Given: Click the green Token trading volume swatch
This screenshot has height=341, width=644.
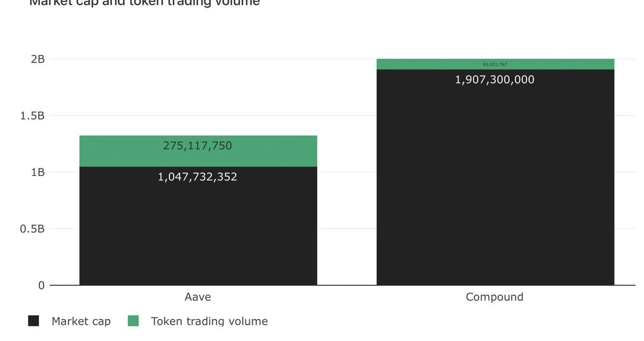Looking at the screenshot, I should tap(133, 321).
